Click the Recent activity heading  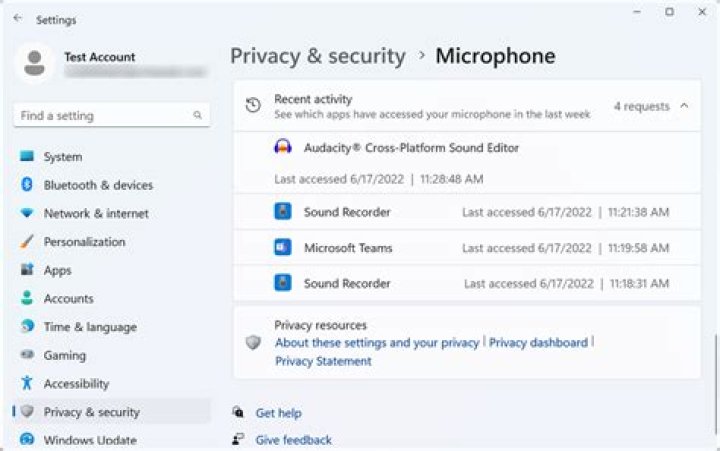tap(313, 99)
